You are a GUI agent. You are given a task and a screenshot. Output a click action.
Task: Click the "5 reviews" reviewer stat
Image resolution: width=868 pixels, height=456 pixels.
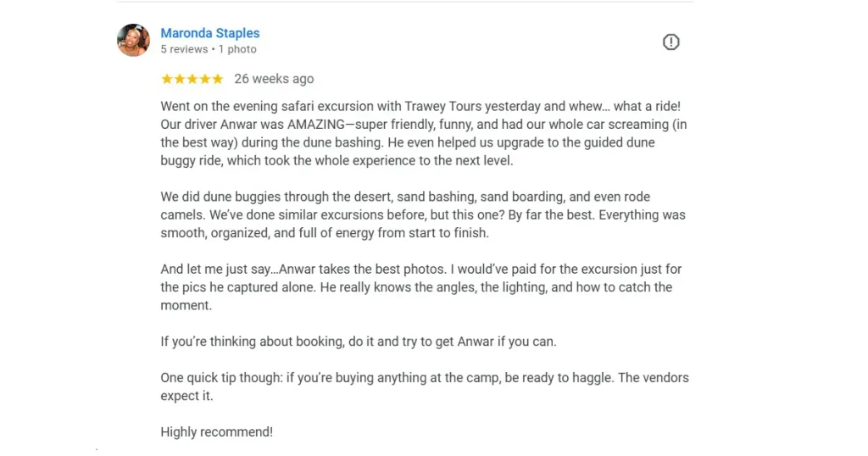click(184, 50)
